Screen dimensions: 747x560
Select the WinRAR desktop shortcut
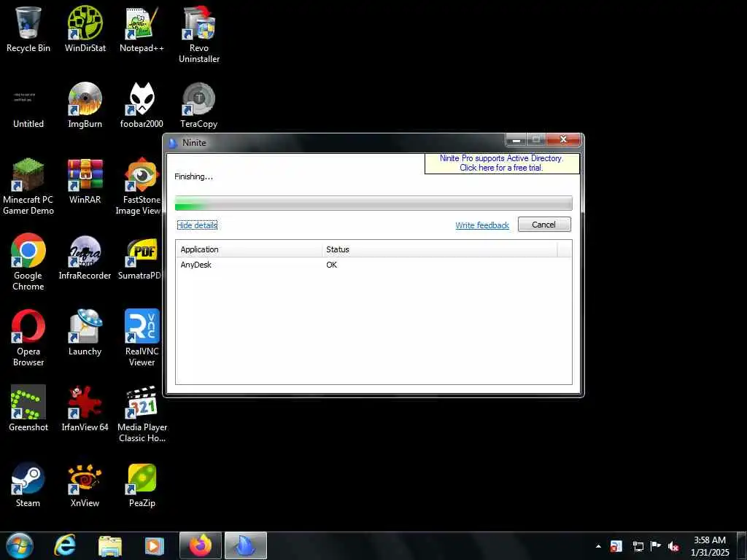pos(85,181)
